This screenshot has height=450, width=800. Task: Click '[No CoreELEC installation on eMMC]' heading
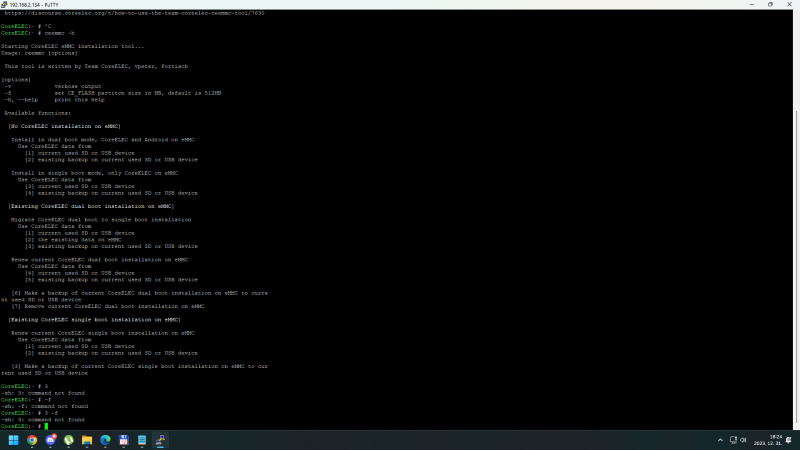pos(64,127)
